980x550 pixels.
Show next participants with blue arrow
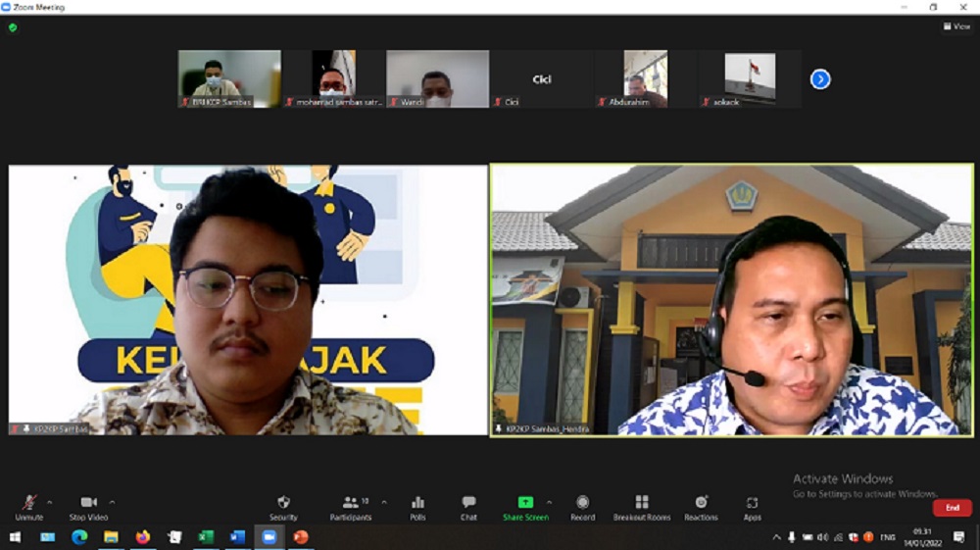[820, 79]
